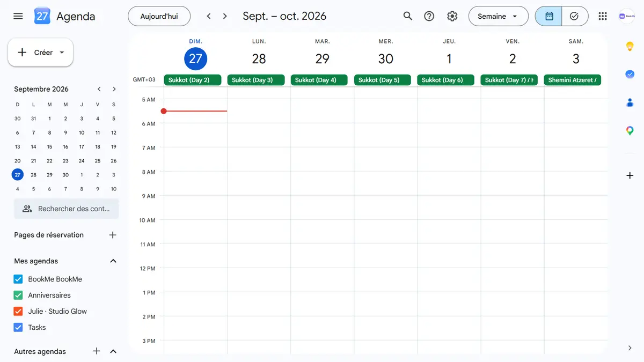Click the GMT+03 timezone label

[144, 80]
